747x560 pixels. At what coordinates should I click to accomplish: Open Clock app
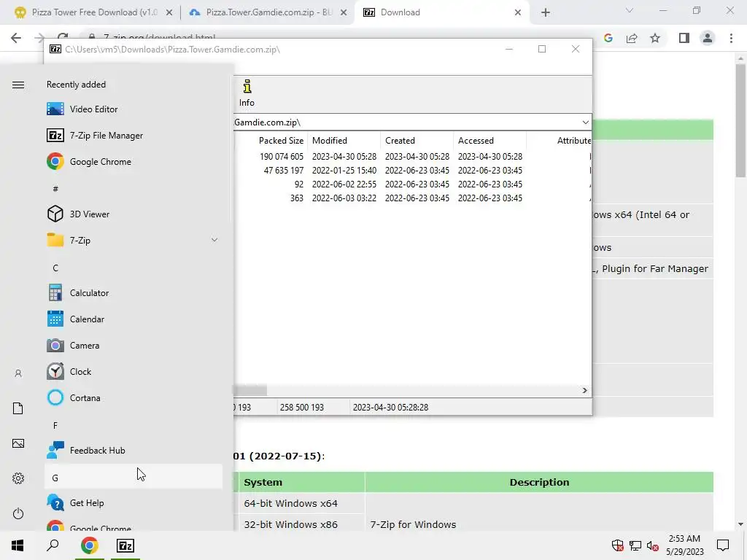click(133, 371)
